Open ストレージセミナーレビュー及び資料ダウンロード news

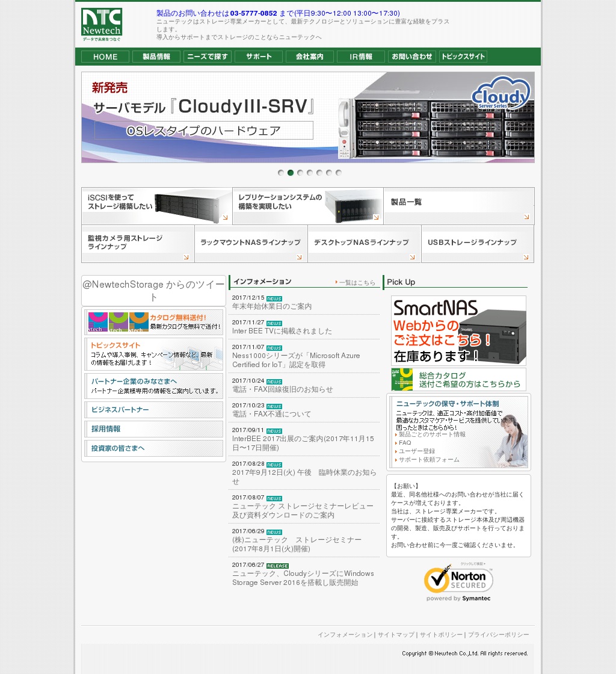(x=303, y=511)
